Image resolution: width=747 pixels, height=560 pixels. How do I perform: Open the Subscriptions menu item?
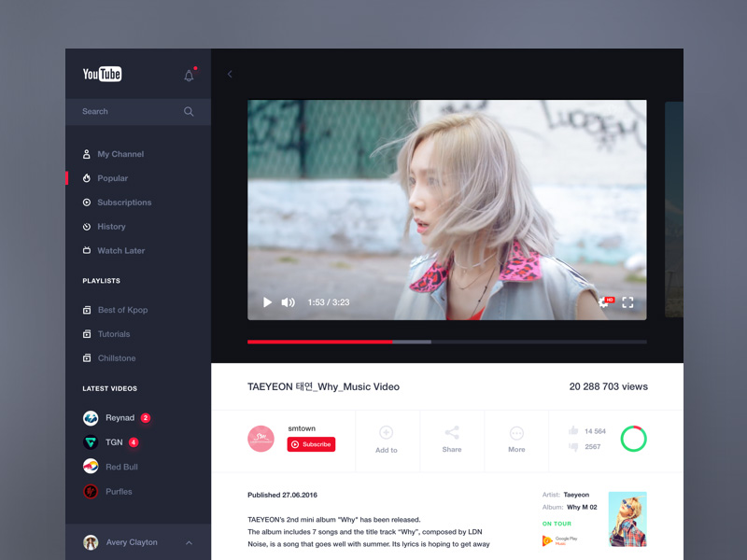(x=123, y=203)
